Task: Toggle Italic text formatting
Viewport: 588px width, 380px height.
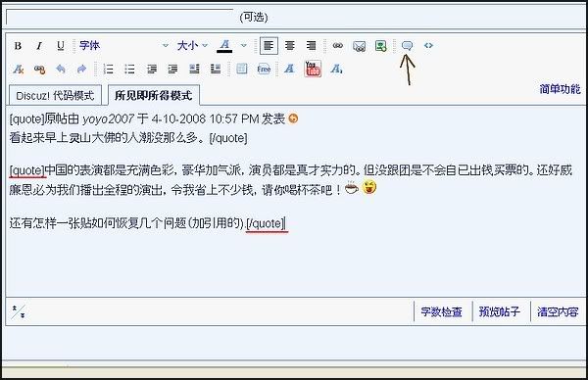Action: point(39,46)
